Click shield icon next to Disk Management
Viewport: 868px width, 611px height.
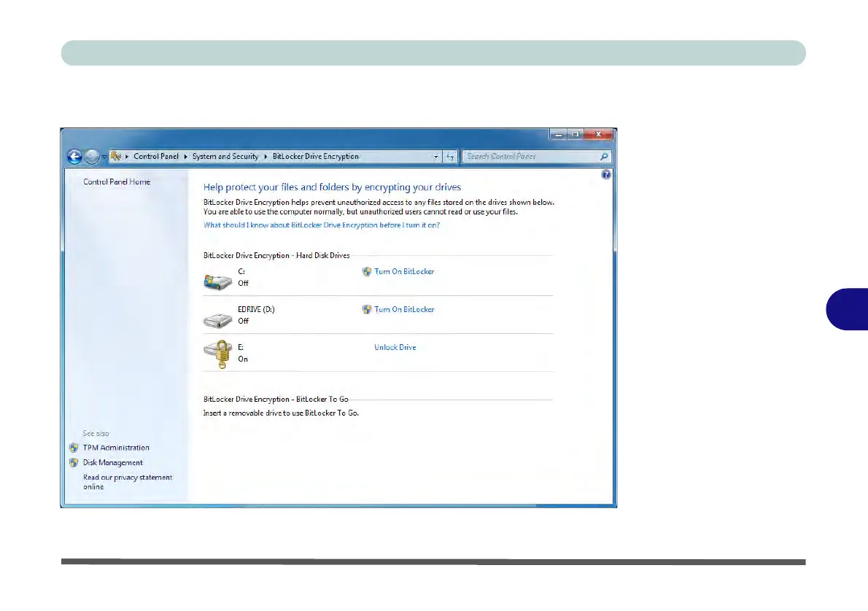point(74,463)
